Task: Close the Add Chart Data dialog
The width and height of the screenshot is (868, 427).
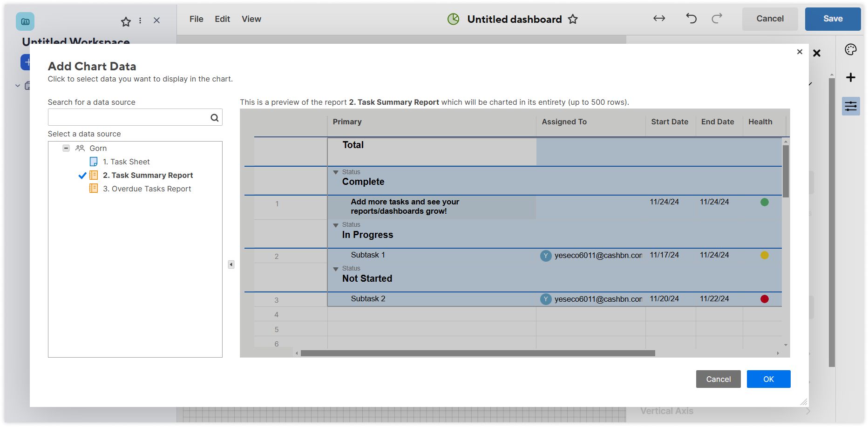Action: pos(800,52)
